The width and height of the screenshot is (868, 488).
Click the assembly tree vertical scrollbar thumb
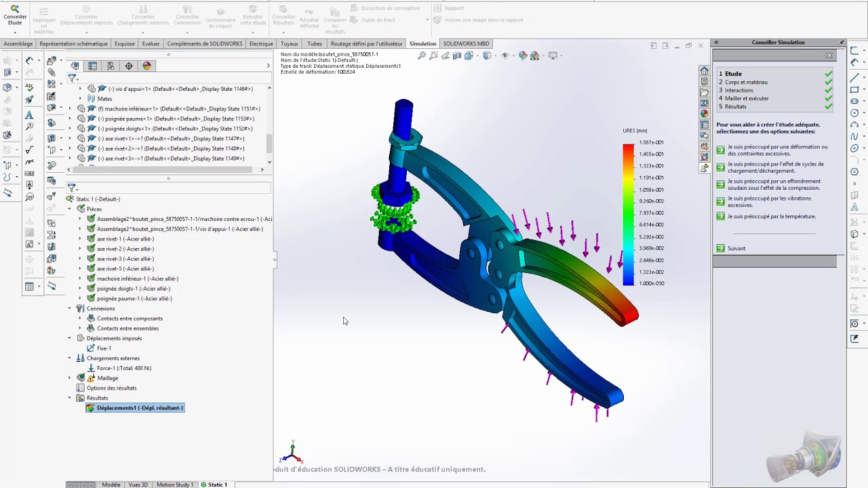click(269, 143)
